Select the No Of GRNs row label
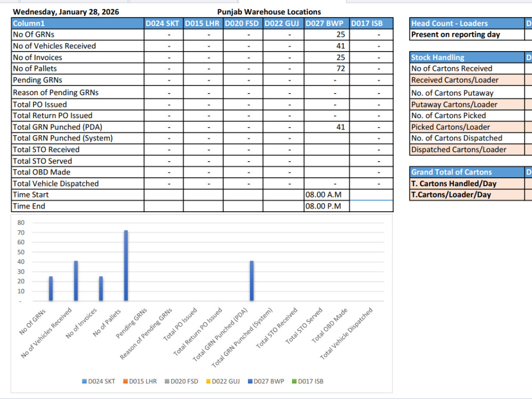Screen dimensions: 532x399 [78, 35]
